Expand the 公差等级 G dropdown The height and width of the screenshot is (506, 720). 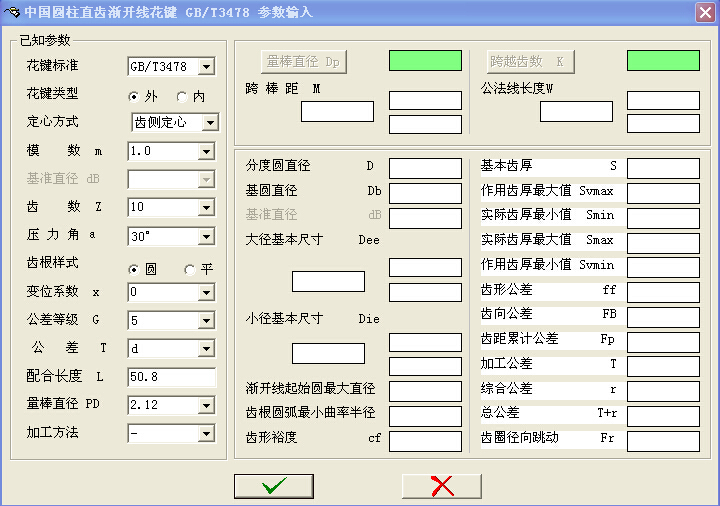206,321
